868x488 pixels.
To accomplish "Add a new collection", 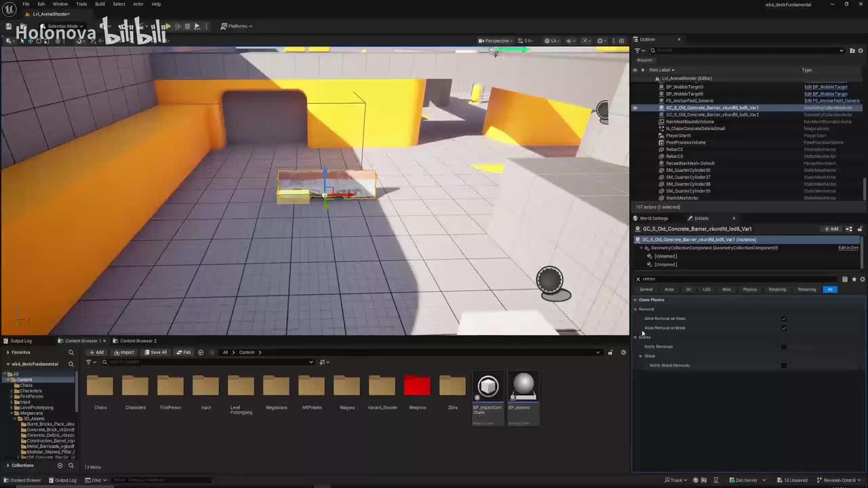I will [60, 466].
